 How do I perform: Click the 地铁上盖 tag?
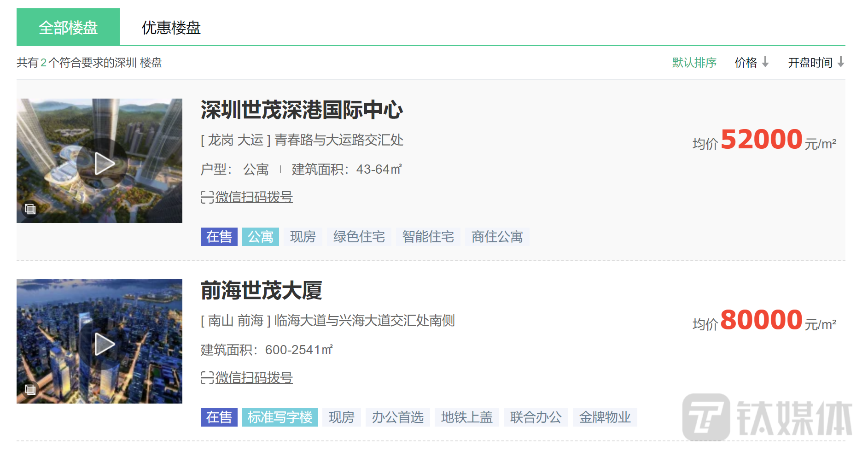[467, 417]
